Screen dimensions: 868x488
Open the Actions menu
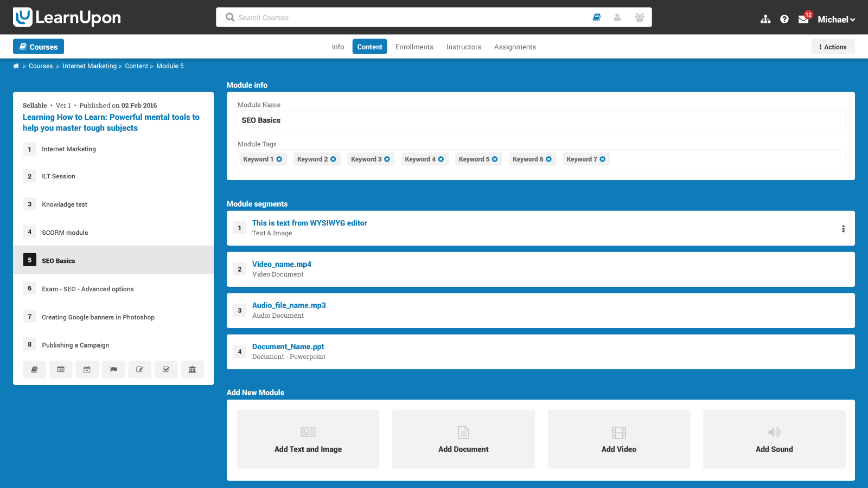(x=832, y=47)
